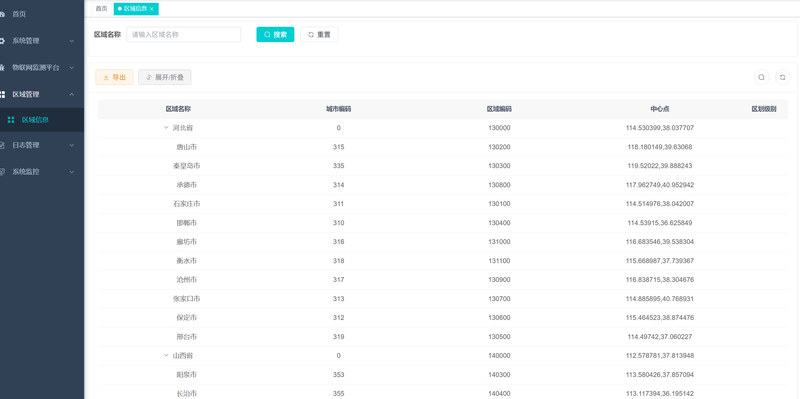The image size is (800, 399).
Task: Click center point 112.578781,37.813948 cell
Action: pyautogui.click(x=660, y=356)
